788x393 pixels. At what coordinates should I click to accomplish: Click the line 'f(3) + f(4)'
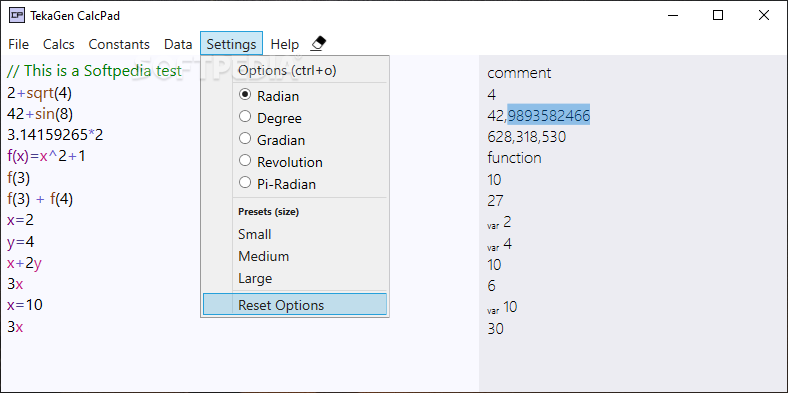coord(40,200)
